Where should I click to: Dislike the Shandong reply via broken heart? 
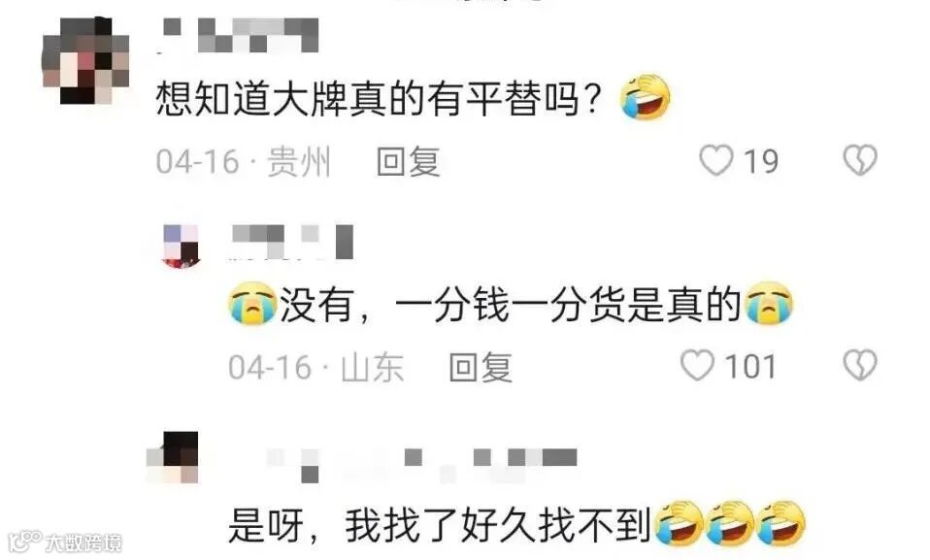tap(860, 365)
